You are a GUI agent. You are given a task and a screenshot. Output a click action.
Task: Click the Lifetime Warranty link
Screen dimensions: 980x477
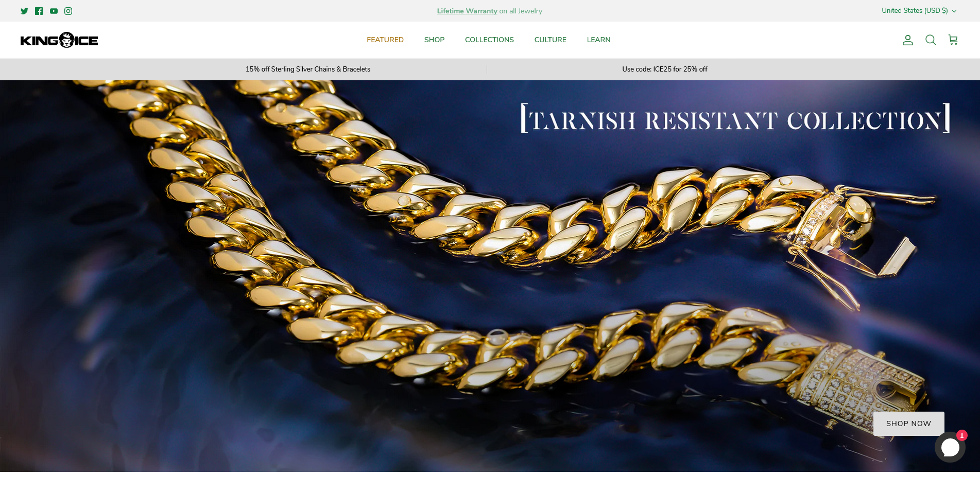click(467, 11)
